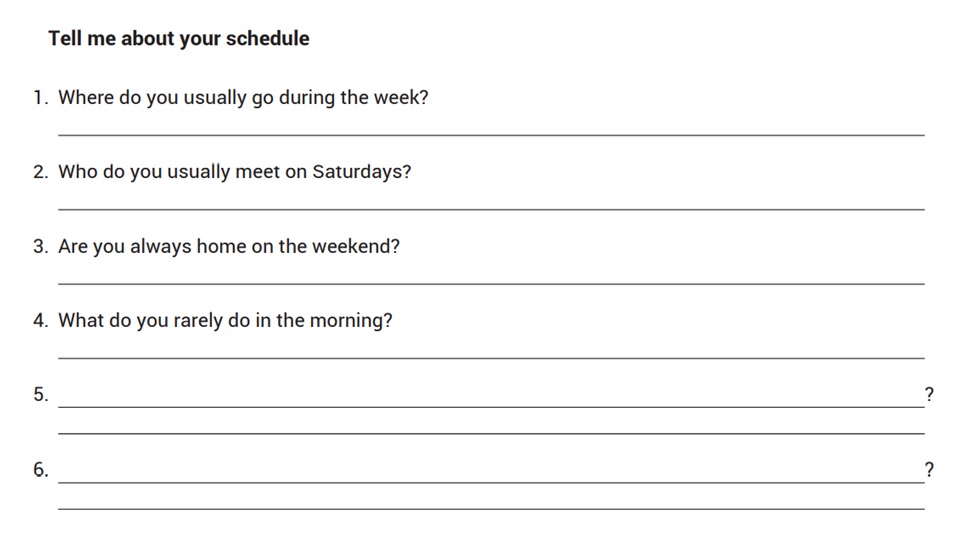Click the answer line below question 6
Viewport: 958px width, 541px height.
[491, 508]
